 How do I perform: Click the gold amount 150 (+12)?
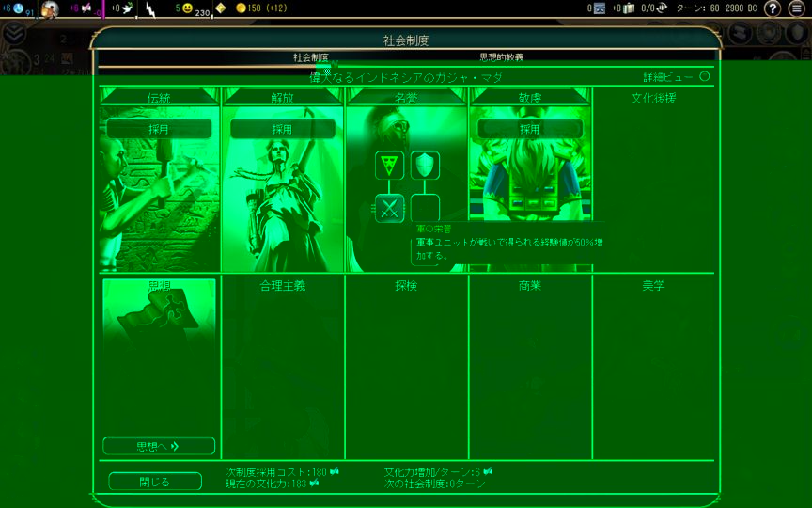[x=267, y=8]
